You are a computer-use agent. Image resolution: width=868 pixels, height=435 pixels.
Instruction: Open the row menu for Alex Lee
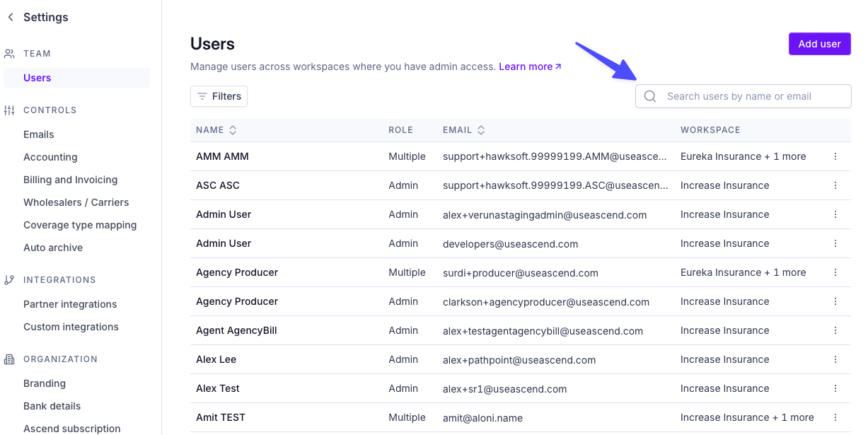tap(835, 359)
